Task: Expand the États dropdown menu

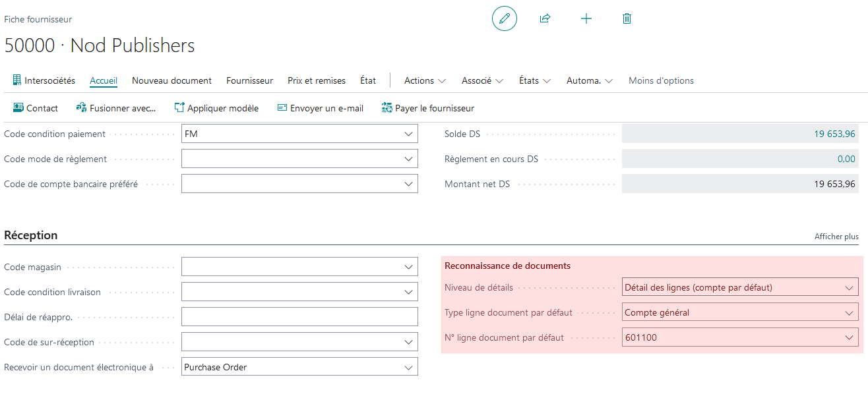Action: point(535,80)
